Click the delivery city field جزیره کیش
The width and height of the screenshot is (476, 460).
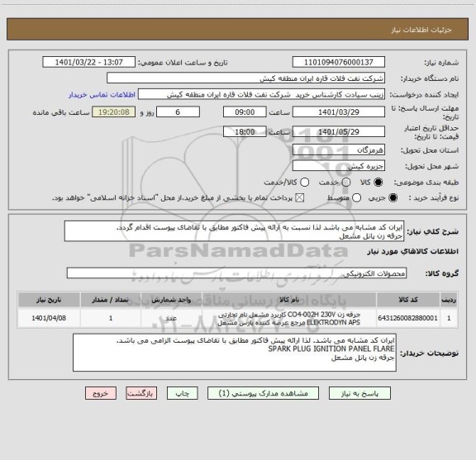point(339,166)
